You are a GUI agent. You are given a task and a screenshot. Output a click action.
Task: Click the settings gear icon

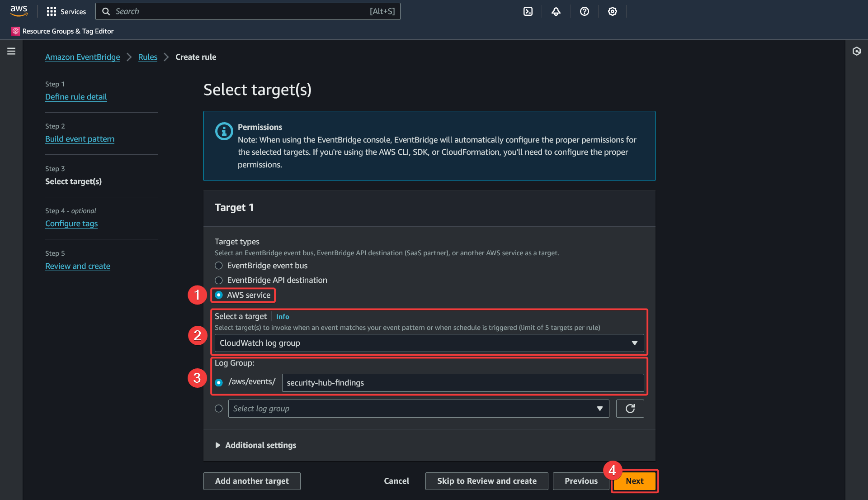click(612, 11)
